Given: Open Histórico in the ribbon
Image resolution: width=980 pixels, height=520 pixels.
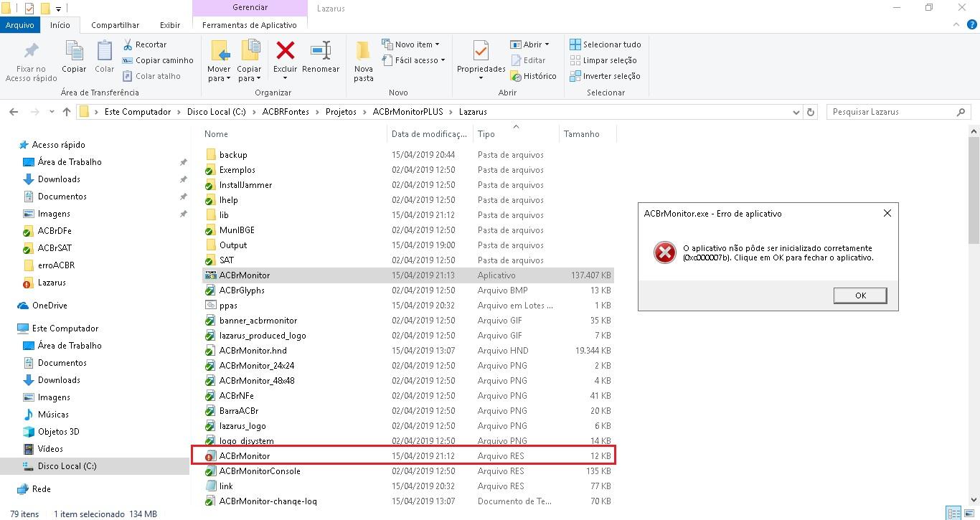Looking at the screenshot, I should point(533,76).
